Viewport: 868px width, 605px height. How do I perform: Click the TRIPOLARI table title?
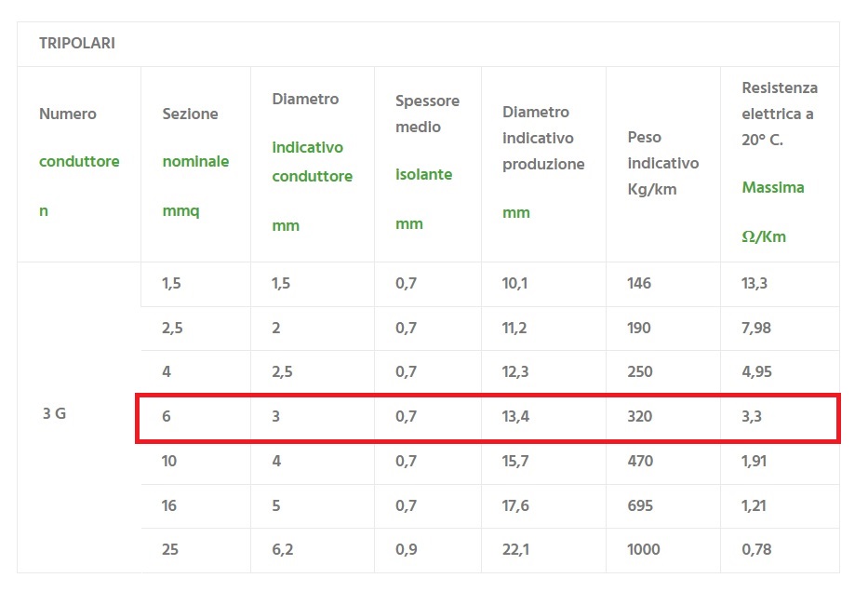(77, 44)
